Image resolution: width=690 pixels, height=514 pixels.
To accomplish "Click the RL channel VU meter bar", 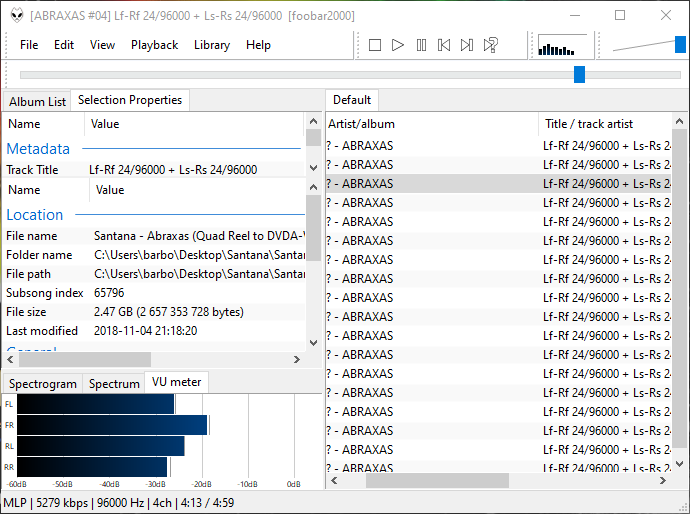I will tap(100, 446).
